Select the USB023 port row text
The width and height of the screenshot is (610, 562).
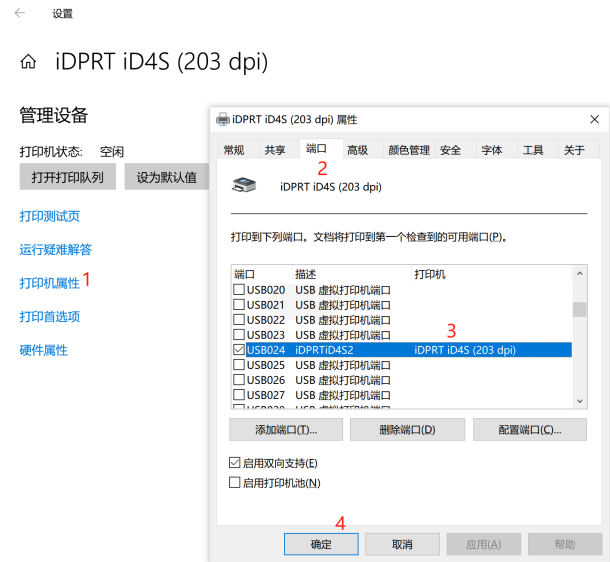266,334
